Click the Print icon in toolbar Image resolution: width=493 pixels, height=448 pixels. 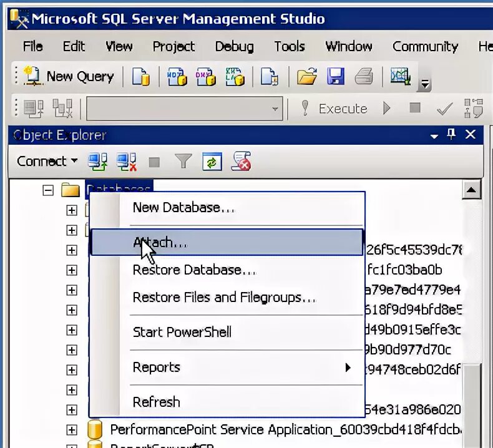(x=364, y=76)
